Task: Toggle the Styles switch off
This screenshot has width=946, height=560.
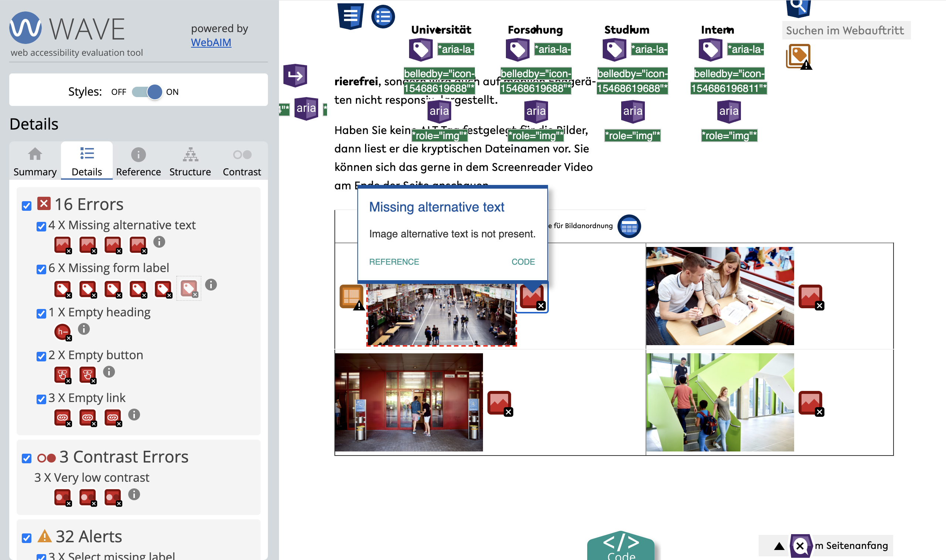Action: [x=147, y=92]
